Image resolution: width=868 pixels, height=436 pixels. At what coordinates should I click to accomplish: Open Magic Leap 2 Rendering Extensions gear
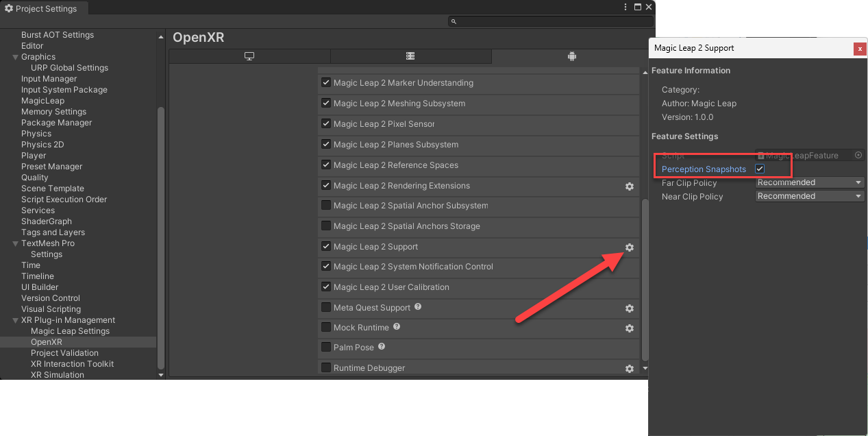coord(629,186)
